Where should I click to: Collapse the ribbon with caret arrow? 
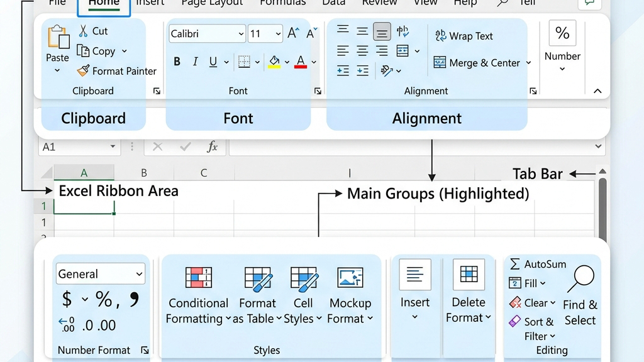(597, 91)
